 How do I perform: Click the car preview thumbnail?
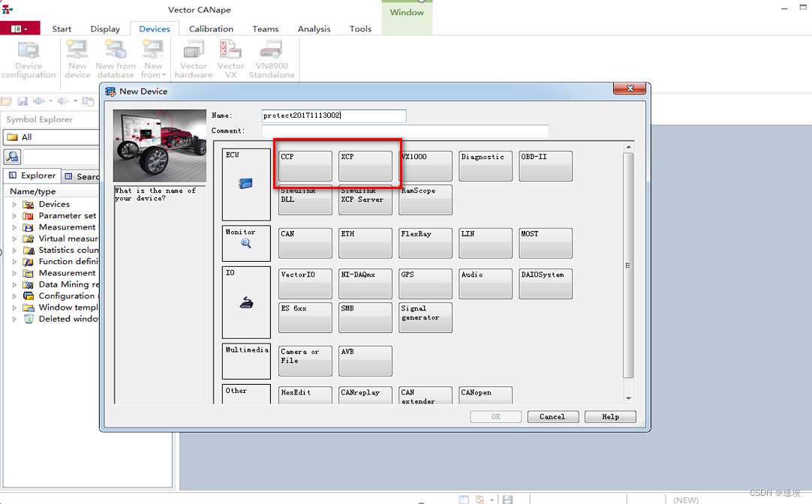coord(160,145)
